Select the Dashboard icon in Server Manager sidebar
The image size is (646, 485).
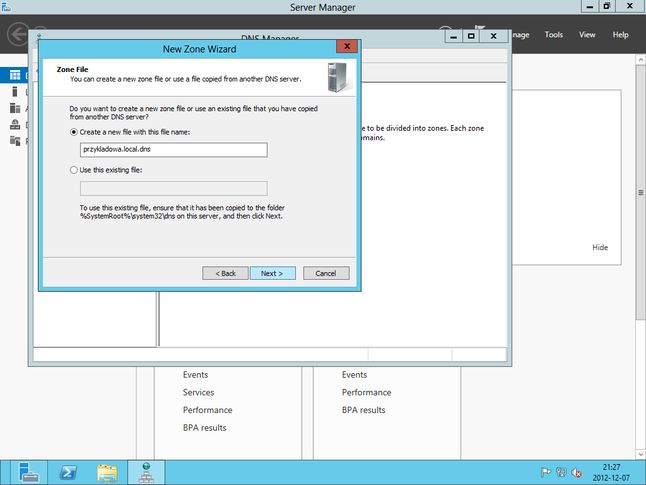pyautogui.click(x=15, y=75)
